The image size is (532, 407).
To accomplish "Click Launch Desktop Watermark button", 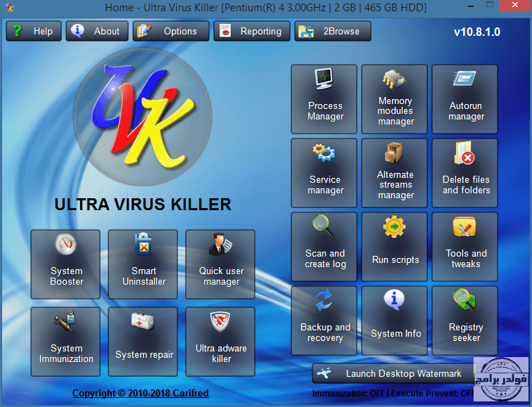I will click(393, 373).
